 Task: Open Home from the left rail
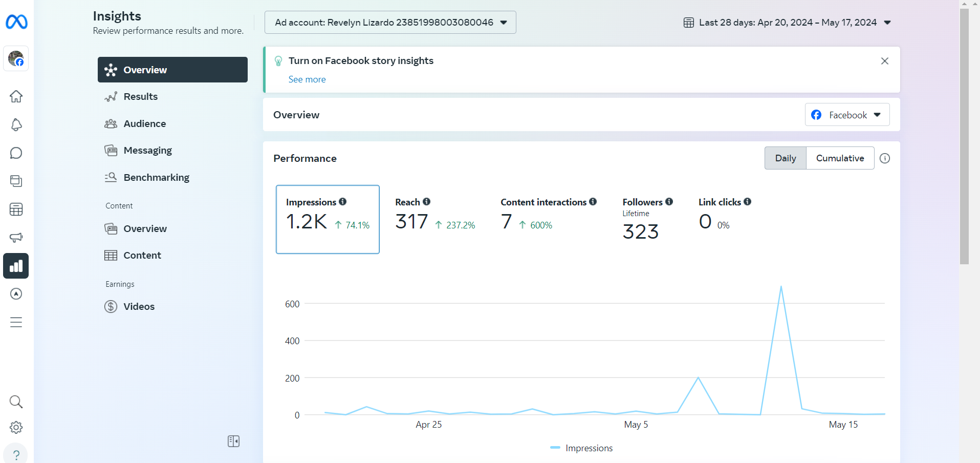click(16, 96)
